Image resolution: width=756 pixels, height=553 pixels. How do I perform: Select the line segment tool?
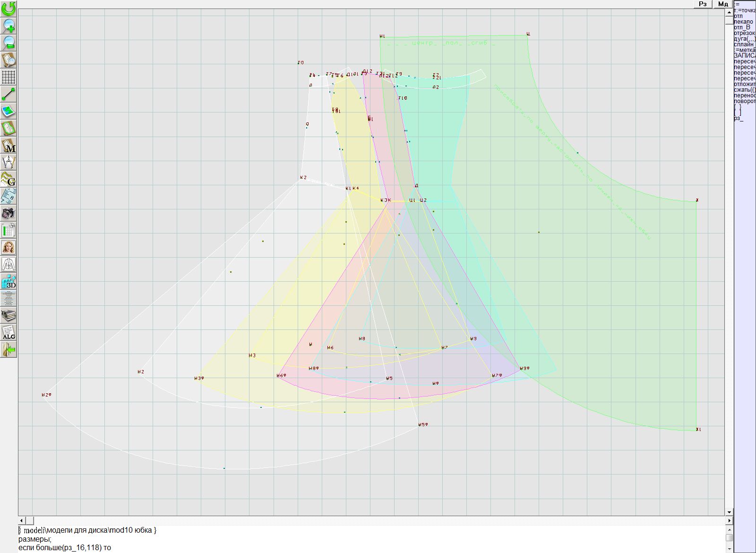point(9,94)
